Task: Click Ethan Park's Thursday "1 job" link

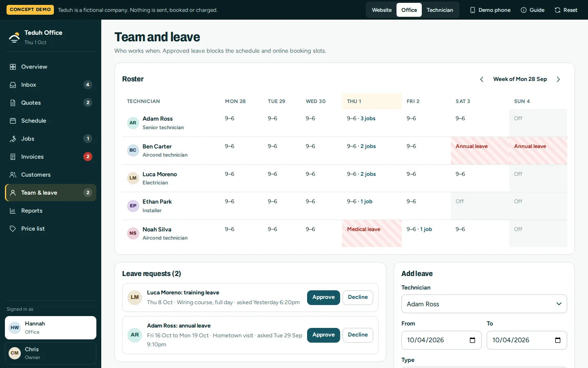Action: point(366,202)
